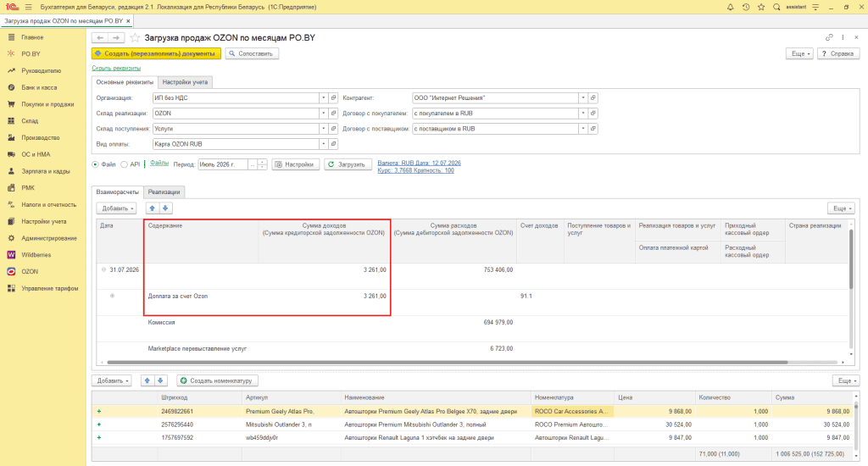
Task: Close the Загрузка продаж OZON tab
Action: 129,21
